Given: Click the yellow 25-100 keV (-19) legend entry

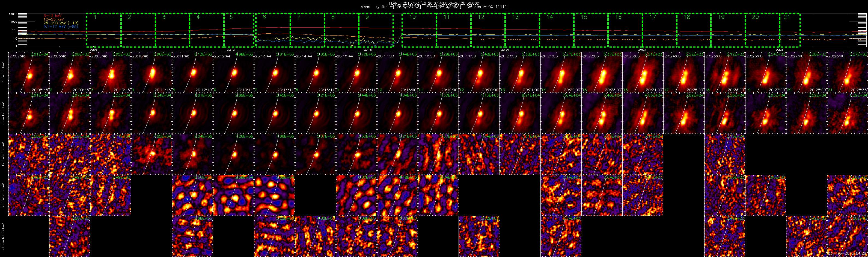Looking at the screenshot, I should tap(61, 23).
